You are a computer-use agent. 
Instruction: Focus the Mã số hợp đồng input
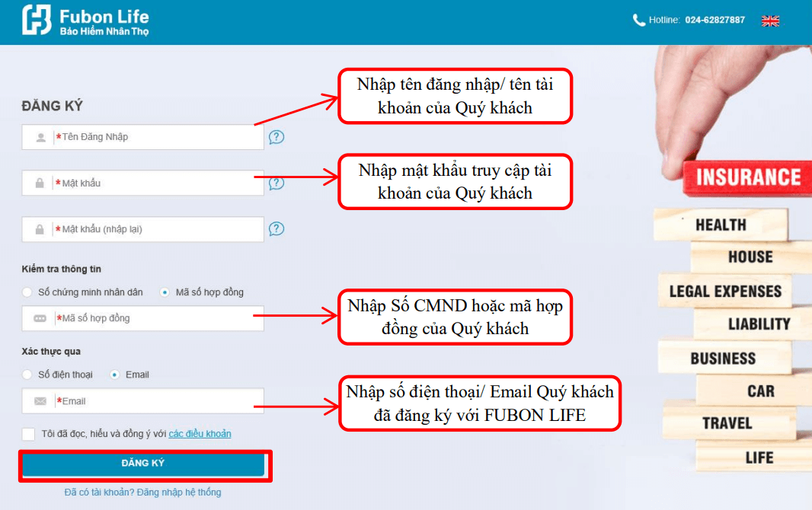coord(143,318)
